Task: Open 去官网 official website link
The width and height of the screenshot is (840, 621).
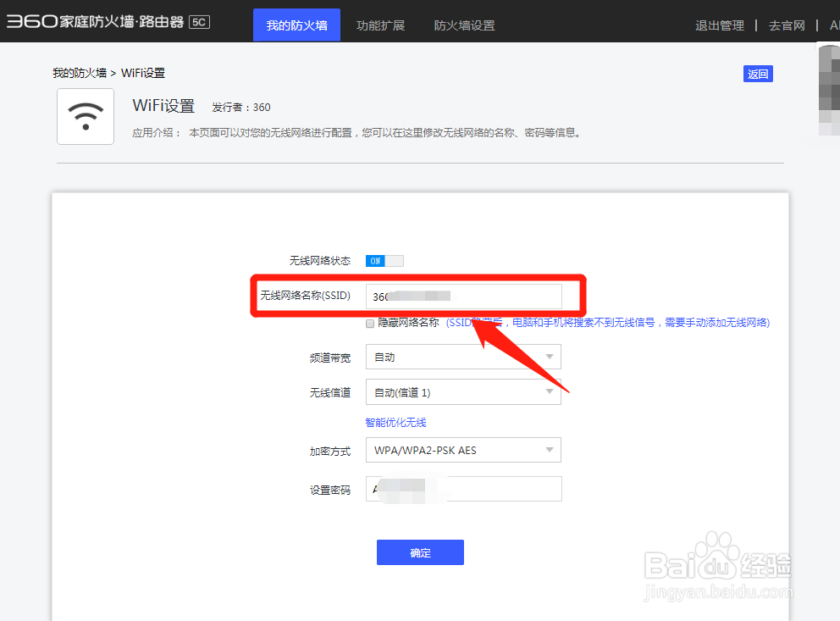Action: tap(787, 25)
